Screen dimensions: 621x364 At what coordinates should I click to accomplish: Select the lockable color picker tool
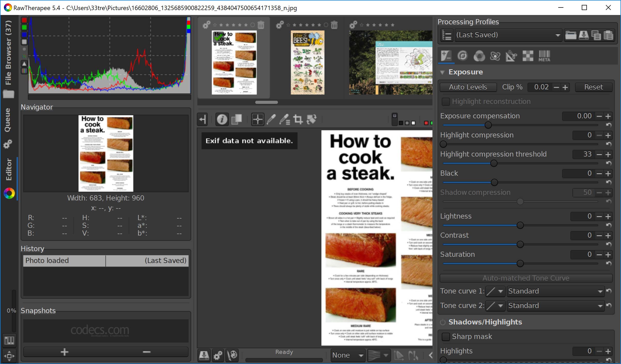284,119
